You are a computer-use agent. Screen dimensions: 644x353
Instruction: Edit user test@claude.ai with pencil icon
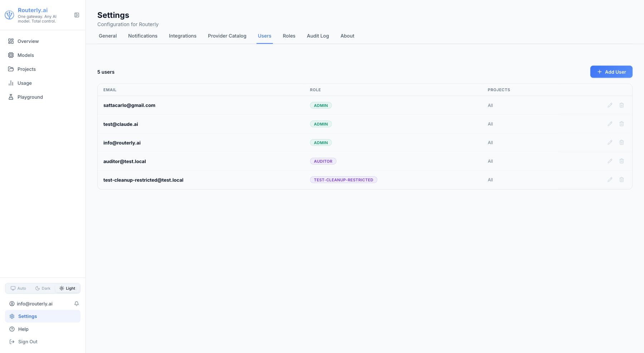[610, 124]
